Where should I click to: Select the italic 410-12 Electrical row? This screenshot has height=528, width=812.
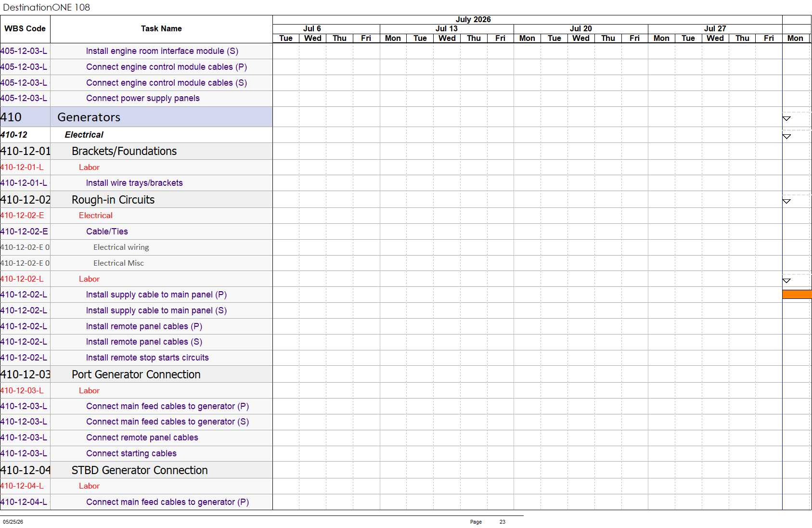pos(136,135)
